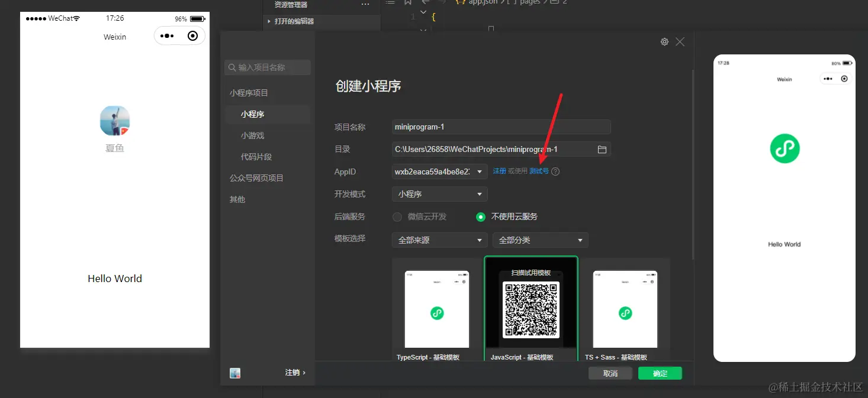The image size is (868, 398).
Task: Click the 夏鱼 nickname text in the simulator
Action: pyautogui.click(x=115, y=148)
